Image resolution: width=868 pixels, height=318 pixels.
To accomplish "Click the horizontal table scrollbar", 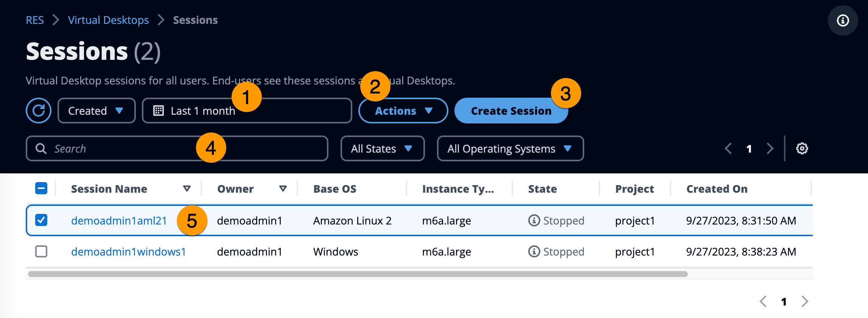I will [x=358, y=274].
